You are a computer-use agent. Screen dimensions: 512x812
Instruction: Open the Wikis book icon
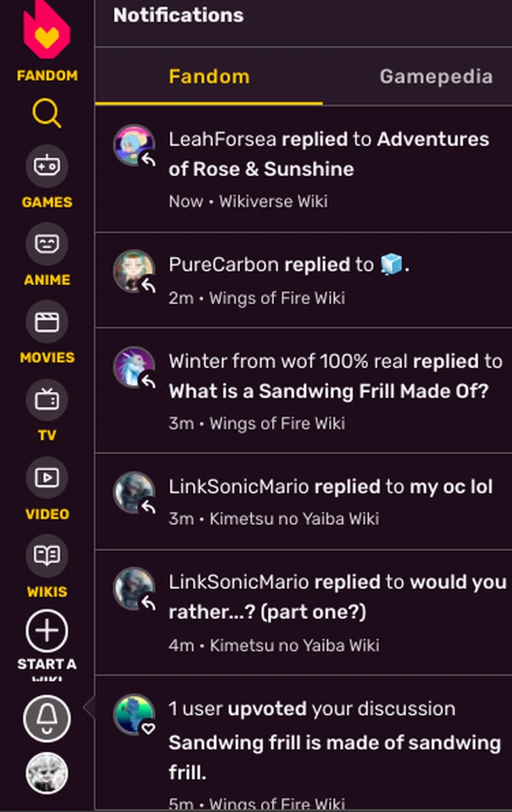pyautogui.click(x=47, y=556)
